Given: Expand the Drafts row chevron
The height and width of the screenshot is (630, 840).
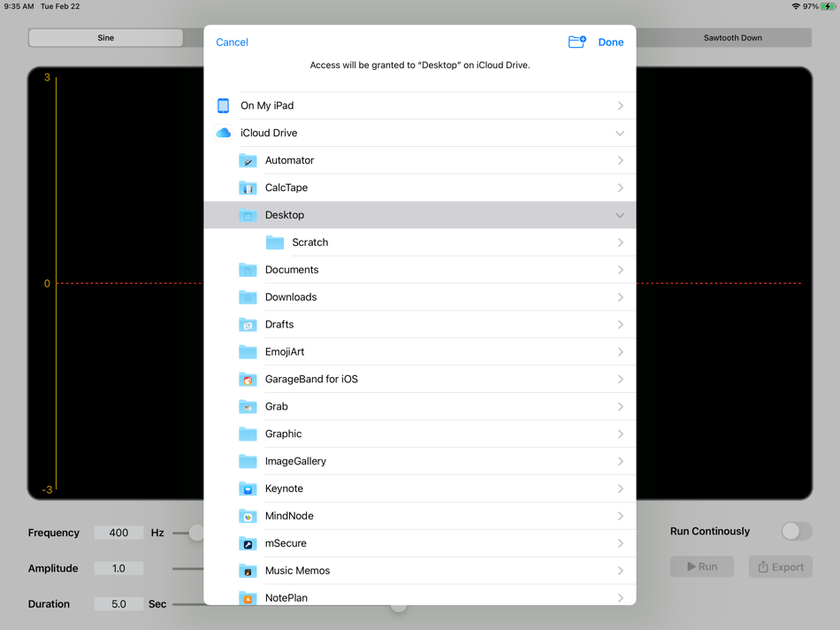Looking at the screenshot, I should pyautogui.click(x=621, y=325).
